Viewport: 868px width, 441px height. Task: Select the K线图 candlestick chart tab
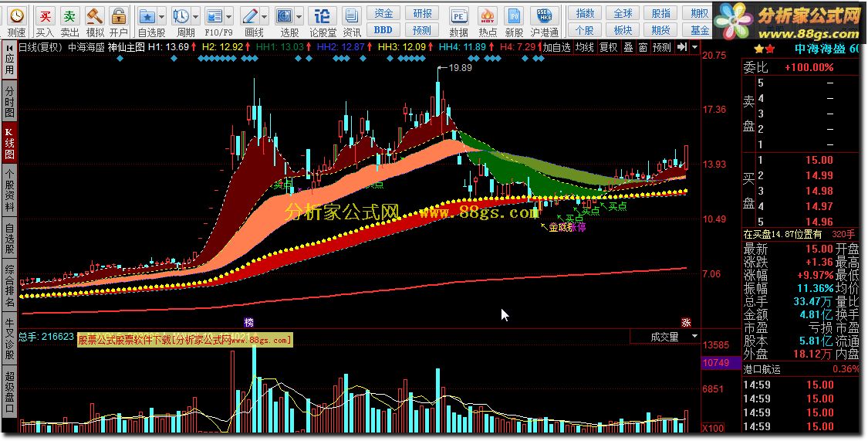click(9, 144)
